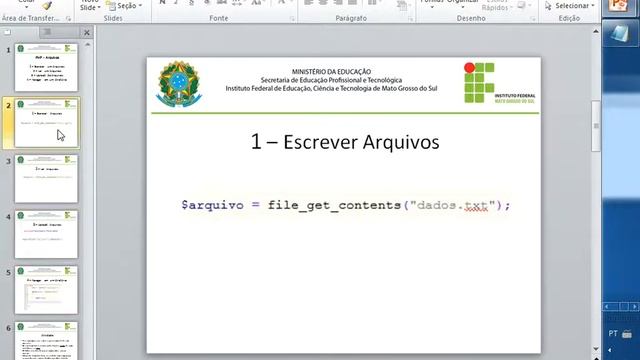This screenshot has height=360, width=640.
Task: Open the Desenho group dialog launcher
Action: click(x=533, y=19)
